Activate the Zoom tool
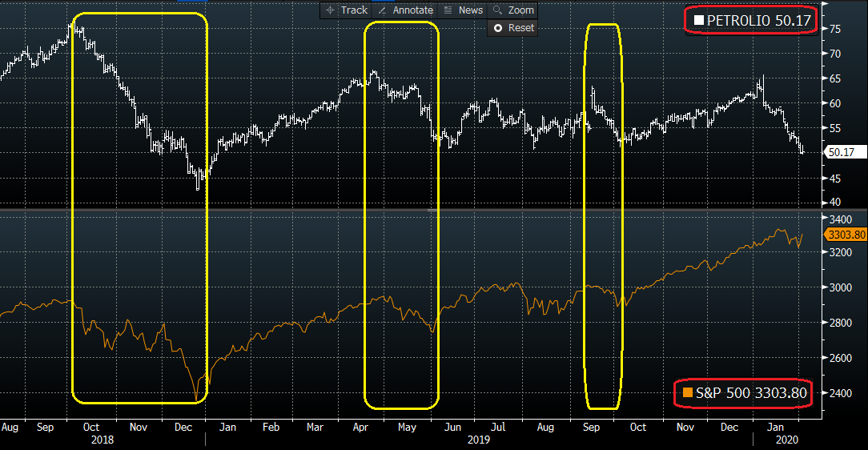The height and width of the screenshot is (450, 868). tap(512, 10)
